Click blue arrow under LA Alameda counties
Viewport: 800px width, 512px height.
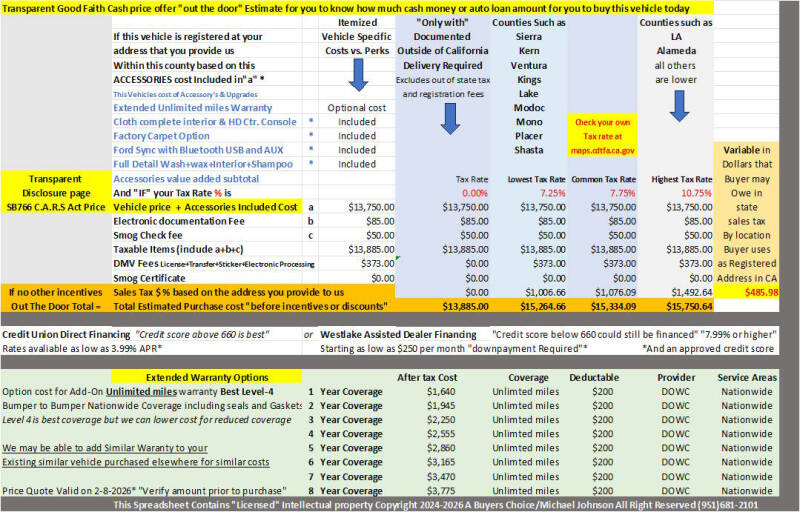pyautogui.click(x=679, y=106)
